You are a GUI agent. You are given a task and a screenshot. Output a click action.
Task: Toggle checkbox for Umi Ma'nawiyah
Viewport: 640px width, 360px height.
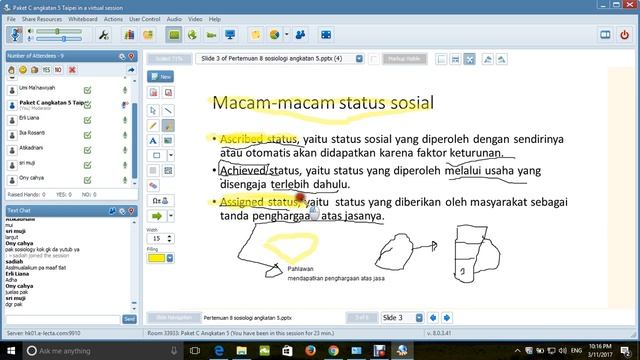[x=87, y=90]
